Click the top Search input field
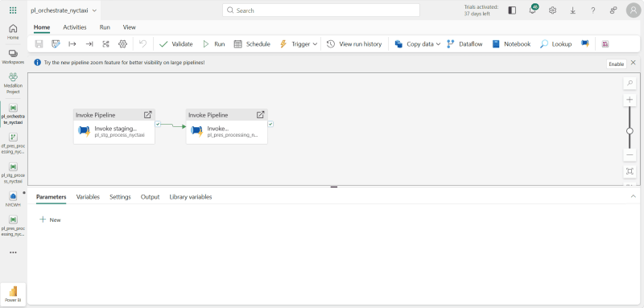 [x=321, y=10]
